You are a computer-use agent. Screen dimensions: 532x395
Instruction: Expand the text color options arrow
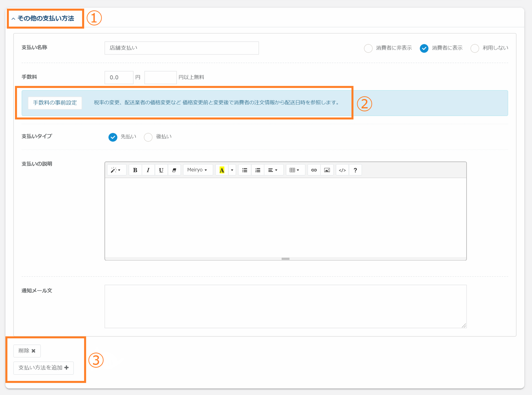pyautogui.click(x=232, y=170)
